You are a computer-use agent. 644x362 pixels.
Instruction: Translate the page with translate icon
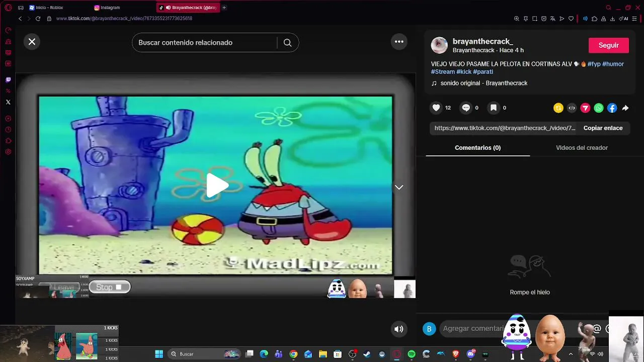tap(553, 19)
